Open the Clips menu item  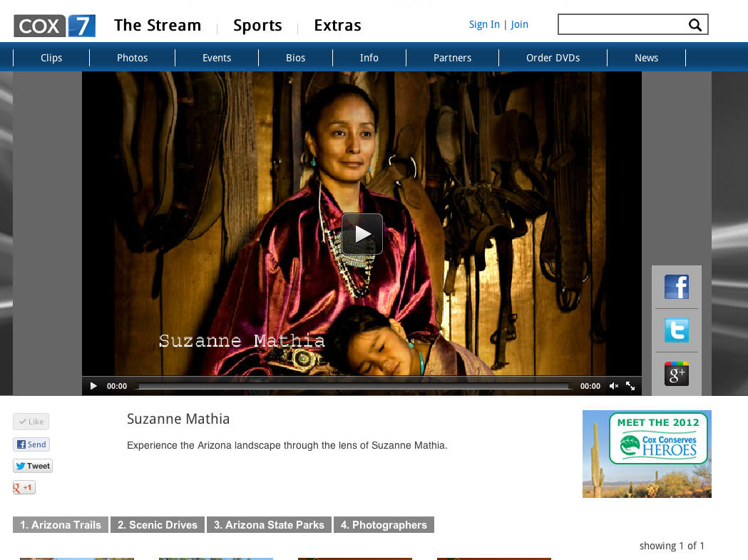point(51,58)
